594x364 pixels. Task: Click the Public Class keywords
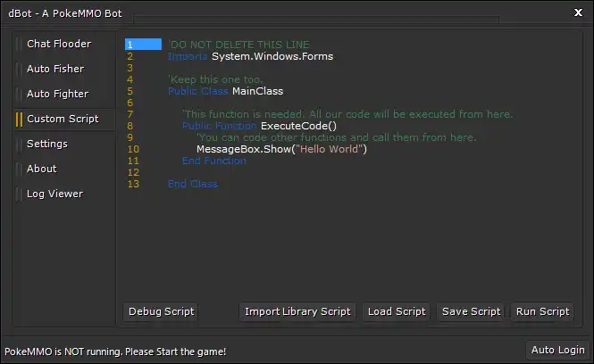[x=197, y=91]
